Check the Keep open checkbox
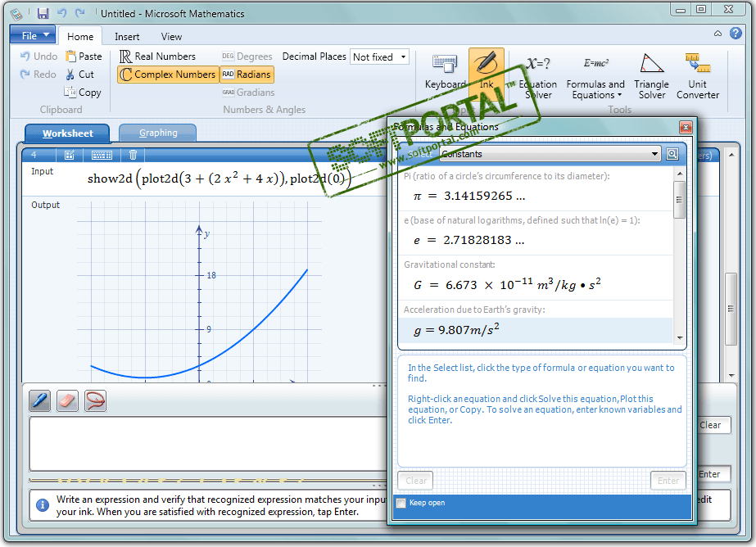756x547 pixels. pyautogui.click(x=401, y=503)
